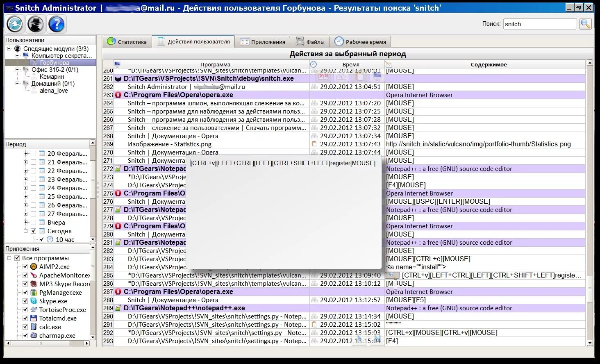Click the keyboard icon in row 262

tap(314, 86)
